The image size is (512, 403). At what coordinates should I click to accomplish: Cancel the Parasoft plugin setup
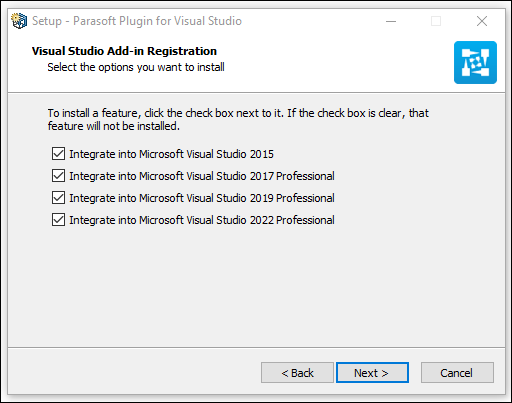457,373
